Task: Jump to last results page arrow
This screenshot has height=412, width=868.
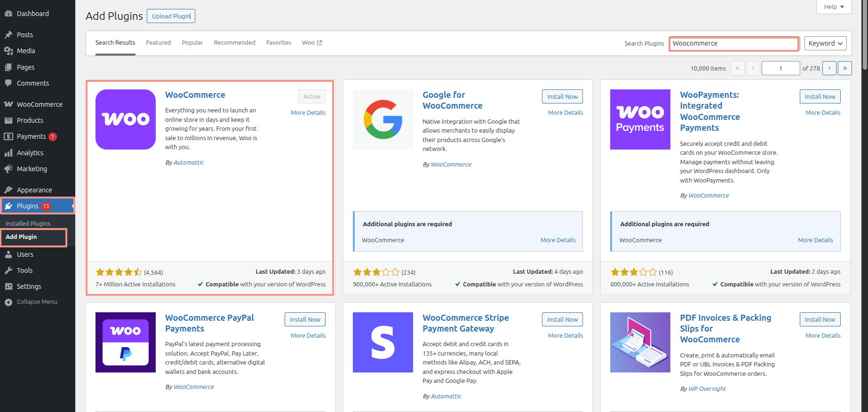Action: [845, 68]
